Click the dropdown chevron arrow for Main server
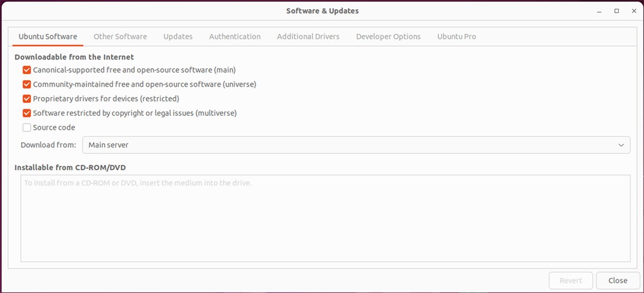 [x=621, y=145]
